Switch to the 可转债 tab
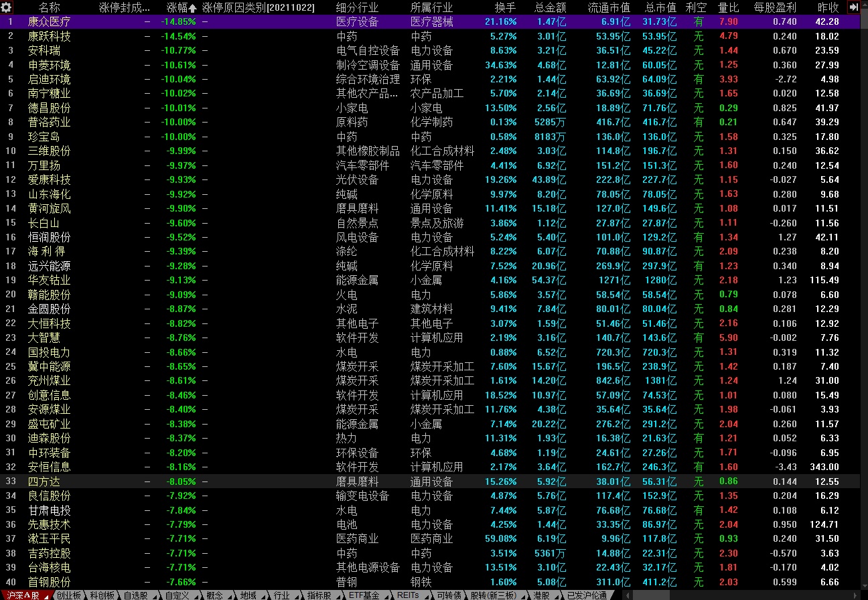This screenshot has width=868, height=600. coord(449,595)
